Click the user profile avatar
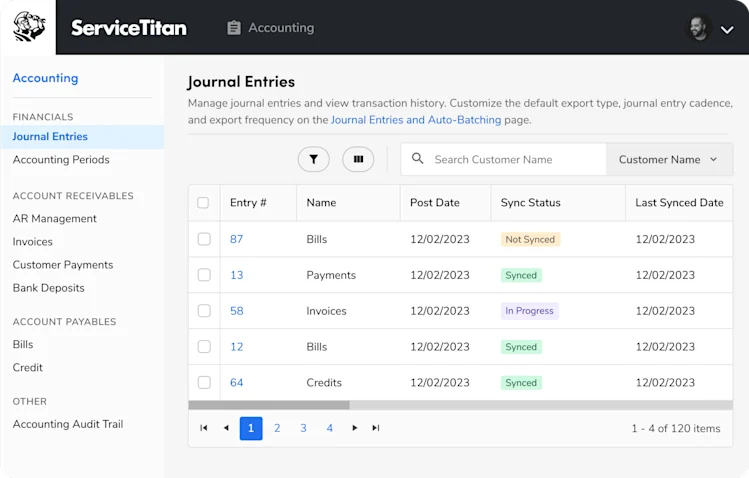 698,29
